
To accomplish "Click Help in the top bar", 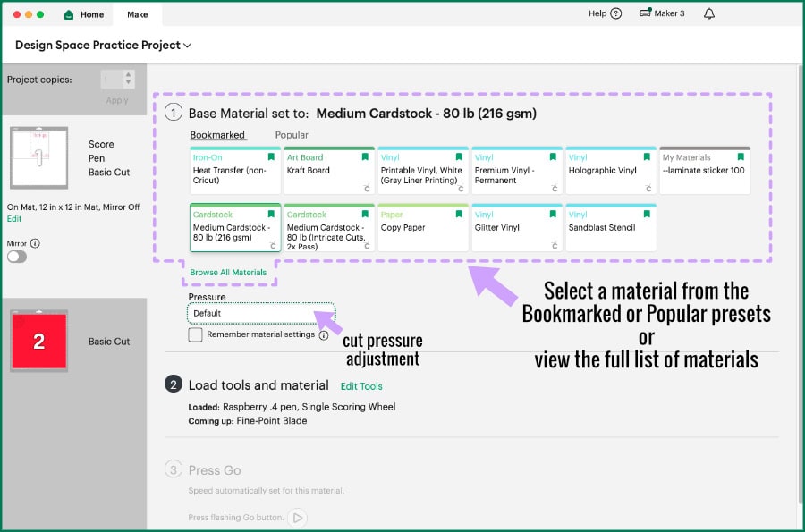I will [x=597, y=13].
